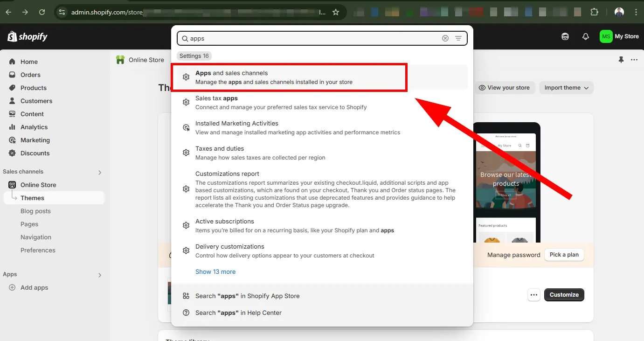Select Orders in the sidebar

[31, 75]
